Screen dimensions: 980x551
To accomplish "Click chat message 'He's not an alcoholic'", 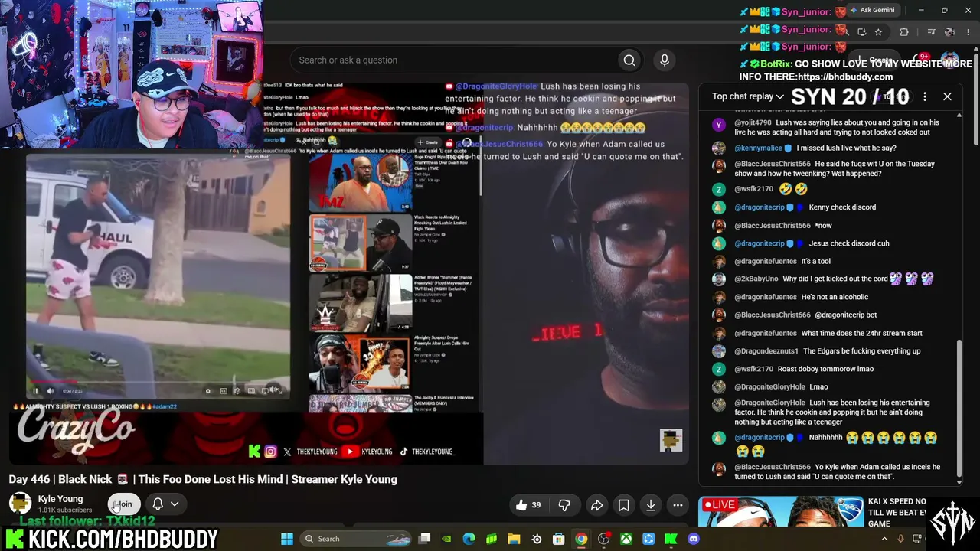I will click(835, 297).
